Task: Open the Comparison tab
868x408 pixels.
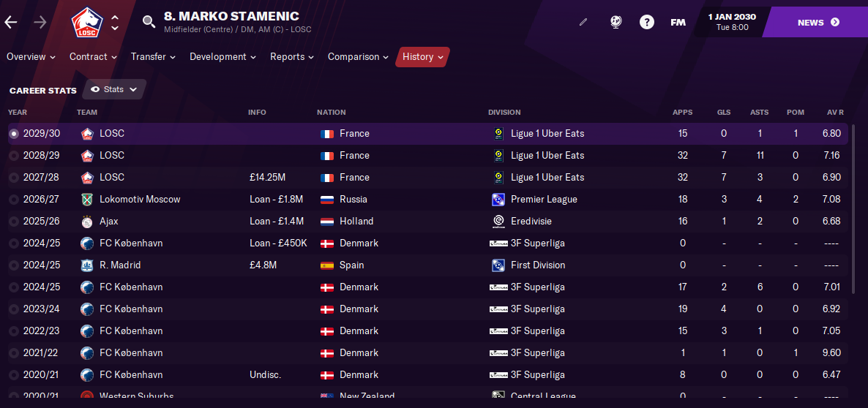Action: click(x=358, y=57)
